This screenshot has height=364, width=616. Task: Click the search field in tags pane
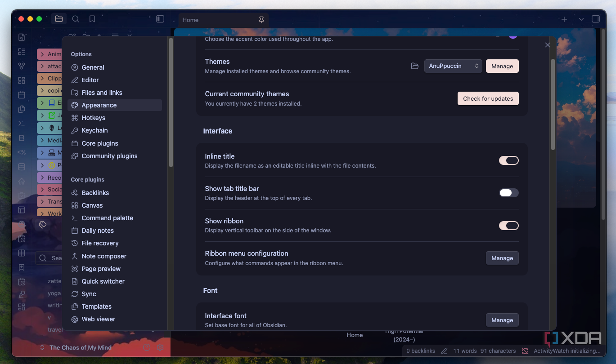[x=49, y=258]
